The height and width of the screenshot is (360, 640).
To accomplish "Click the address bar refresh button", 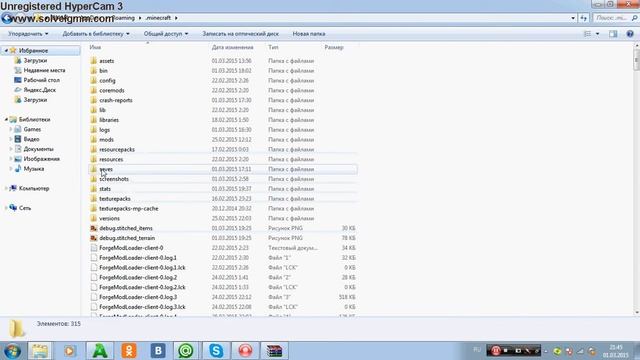I will point(584,18).
